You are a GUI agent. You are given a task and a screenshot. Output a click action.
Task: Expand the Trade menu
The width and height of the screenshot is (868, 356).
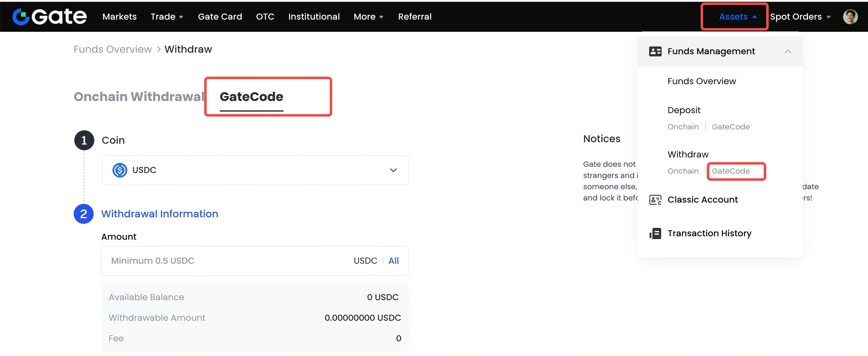pos(167,17)
